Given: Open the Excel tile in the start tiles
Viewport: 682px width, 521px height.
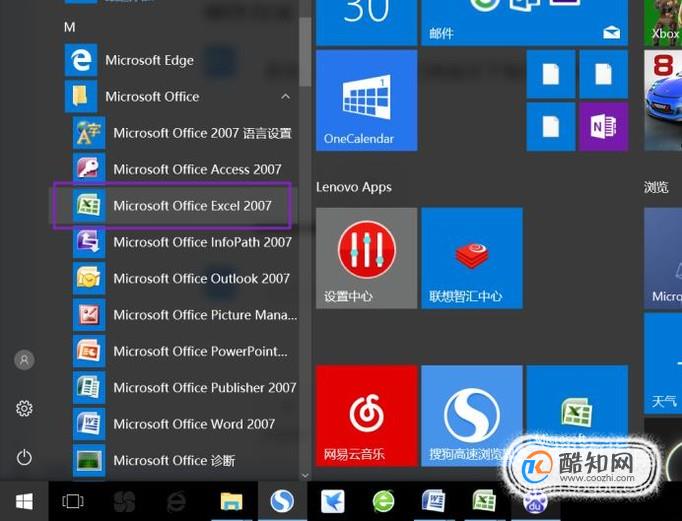Looking at the screenshot, I should (x=577, y=407).
